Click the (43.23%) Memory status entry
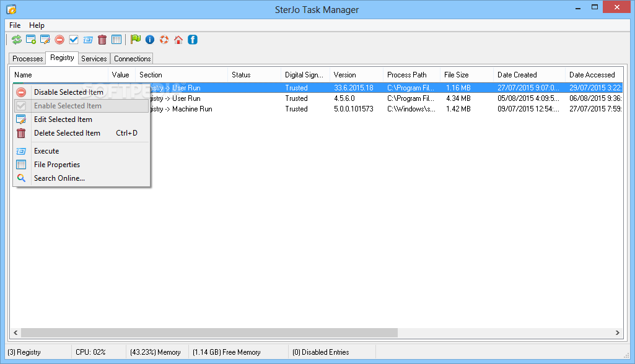Screen dimensions: 635x364 tap(155, 352)
